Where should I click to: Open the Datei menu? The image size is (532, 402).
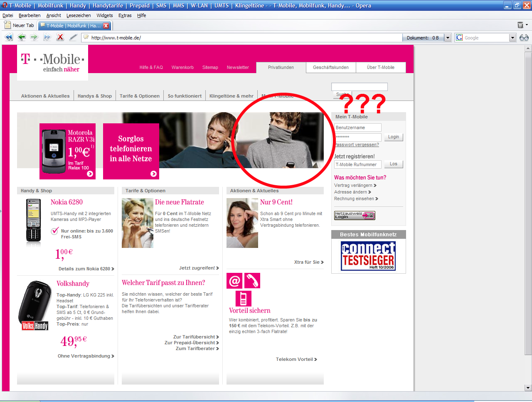coord(8,15)
